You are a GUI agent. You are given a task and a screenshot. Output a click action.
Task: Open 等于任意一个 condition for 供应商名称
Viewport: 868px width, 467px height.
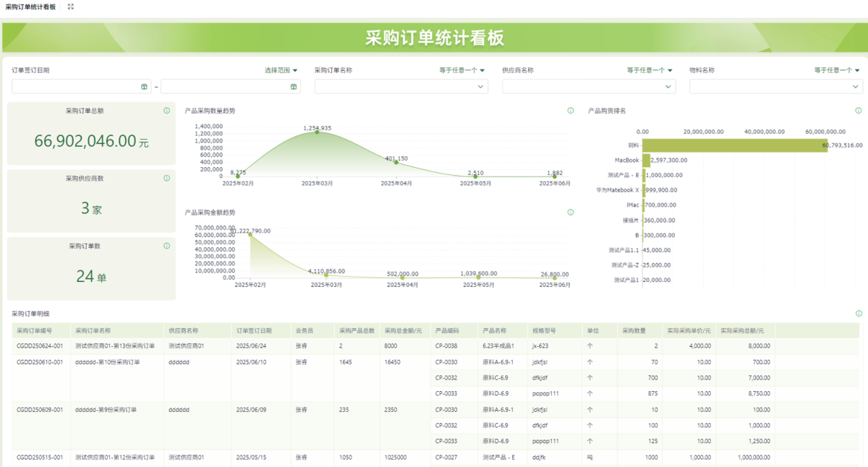tap(650, 71)
